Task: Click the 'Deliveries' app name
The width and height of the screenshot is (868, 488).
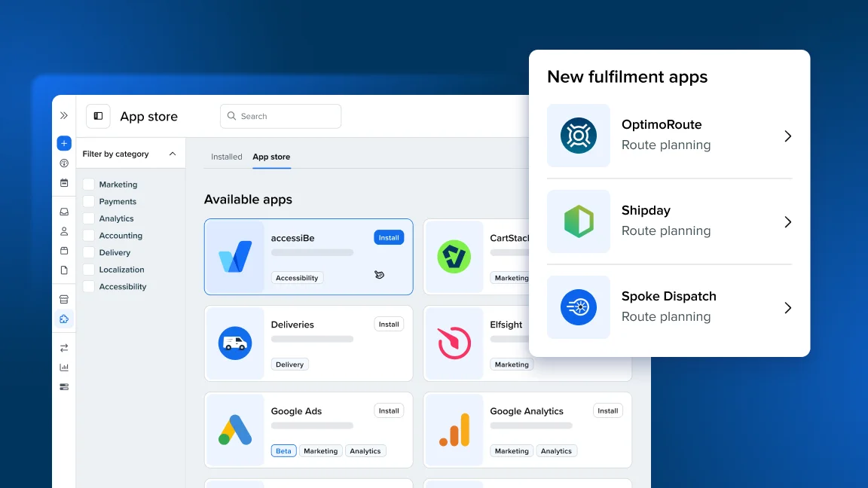Action: point(292,325)
